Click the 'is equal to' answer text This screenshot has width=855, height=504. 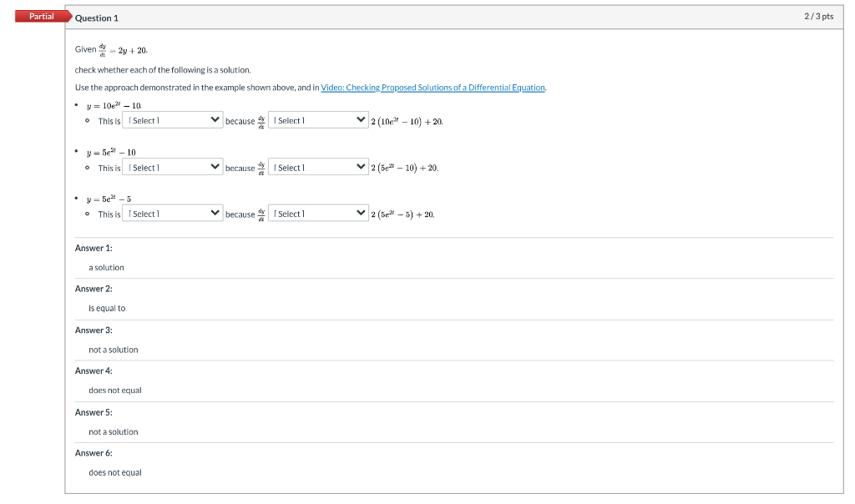click(107, 309)
